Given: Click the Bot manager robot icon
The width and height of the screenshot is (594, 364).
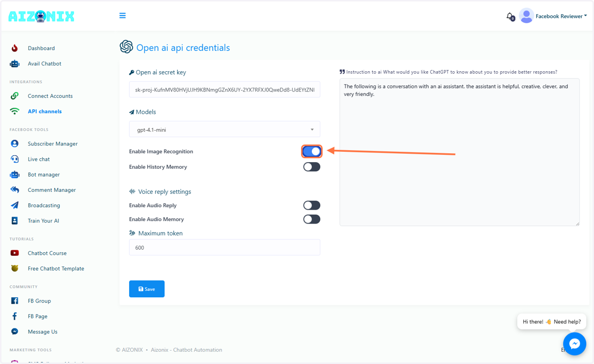Looking at the screenshot, I should click(x=15, y=175).
